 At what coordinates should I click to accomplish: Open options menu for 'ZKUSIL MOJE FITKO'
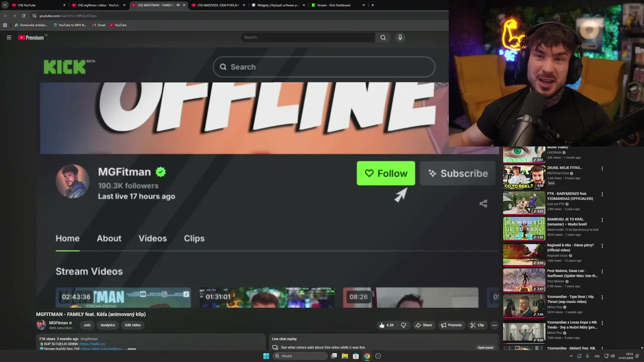click(x=602, y=168)
